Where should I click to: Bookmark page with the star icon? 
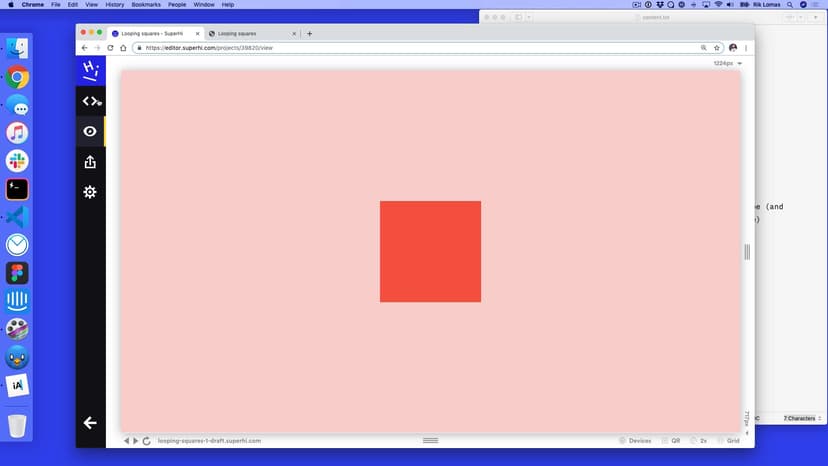click(x=717, y=48)
